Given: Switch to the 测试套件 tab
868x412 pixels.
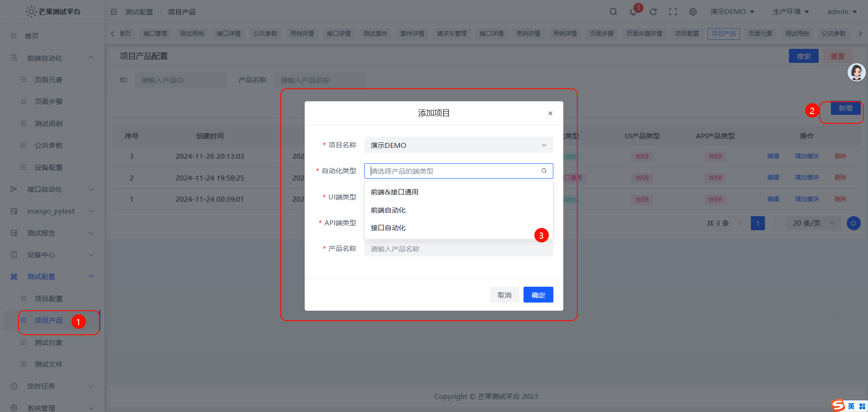Looking at the screenshot, I should (375, 33).
